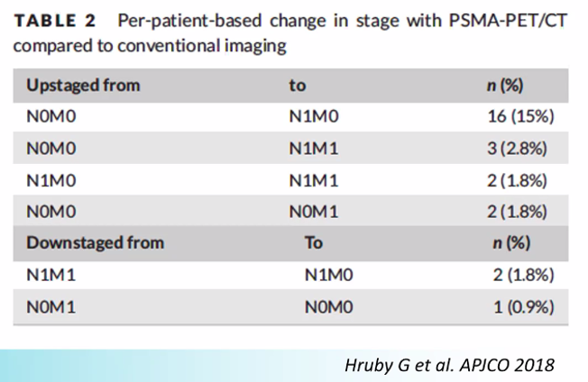Click 'compared to conventional imaging' caption text
Image resolution: width=588 pixels, height=382 pixels.
tap(150, 47)
